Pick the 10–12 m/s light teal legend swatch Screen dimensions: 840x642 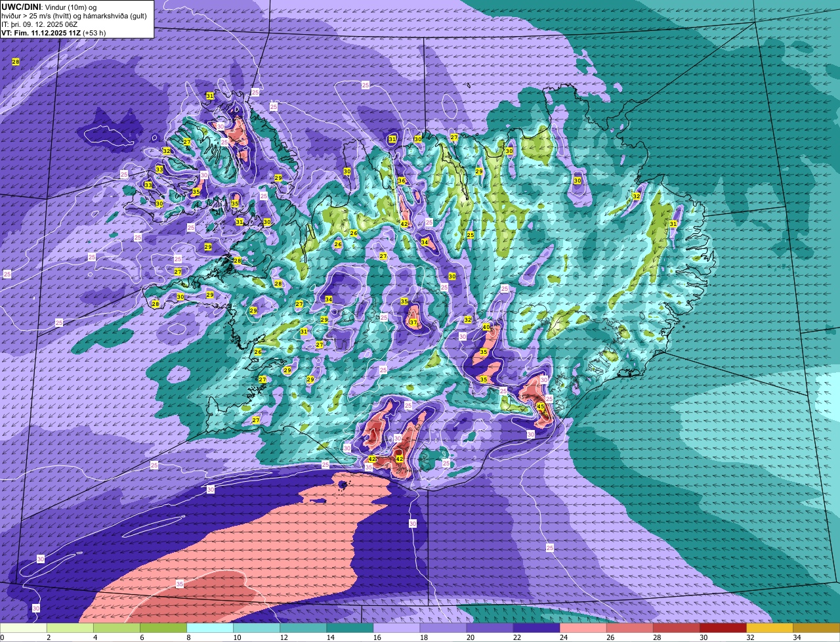coord(257,628)
